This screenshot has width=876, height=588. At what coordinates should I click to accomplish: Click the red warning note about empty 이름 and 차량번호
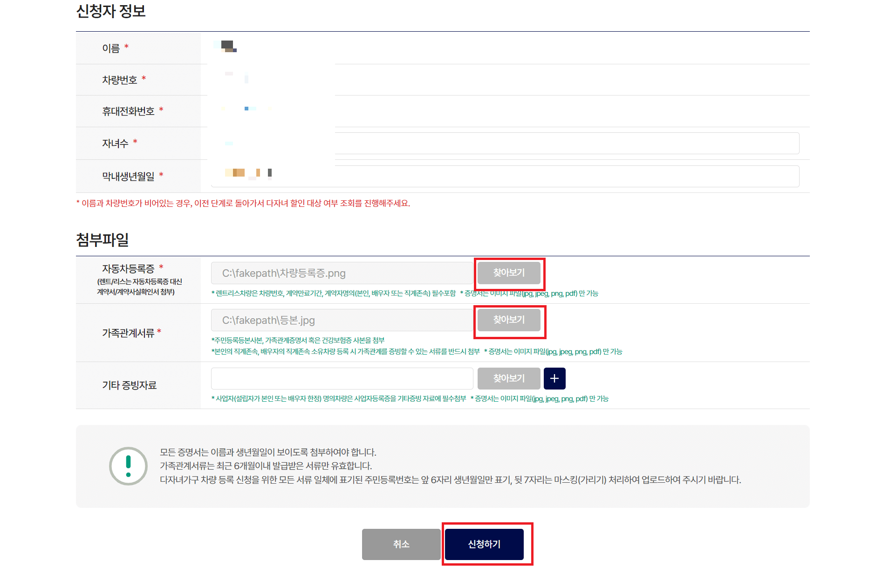(x=243, y=203)
